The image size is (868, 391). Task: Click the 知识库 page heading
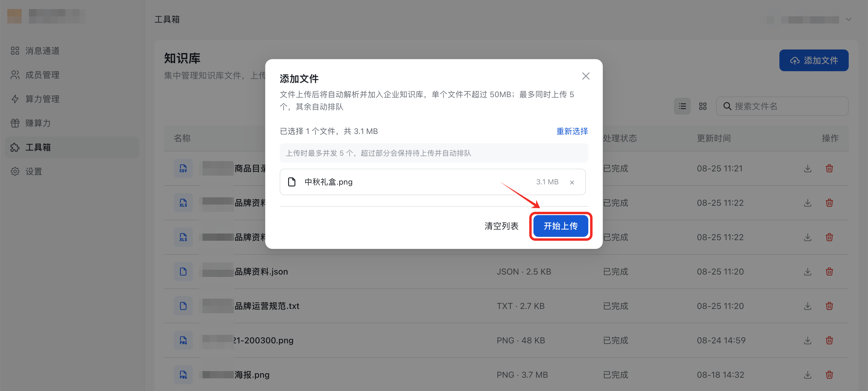pyautogui.click(x=182, y=58)
